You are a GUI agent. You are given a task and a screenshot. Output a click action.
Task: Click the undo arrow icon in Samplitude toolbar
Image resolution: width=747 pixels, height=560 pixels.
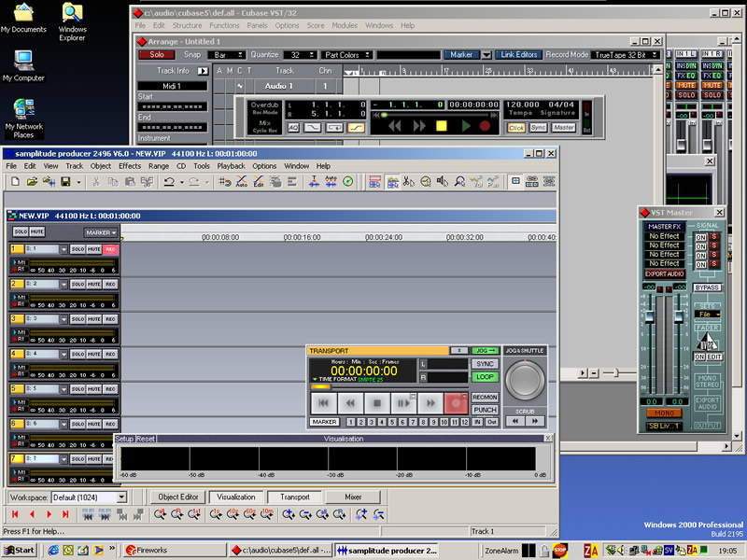169,182
